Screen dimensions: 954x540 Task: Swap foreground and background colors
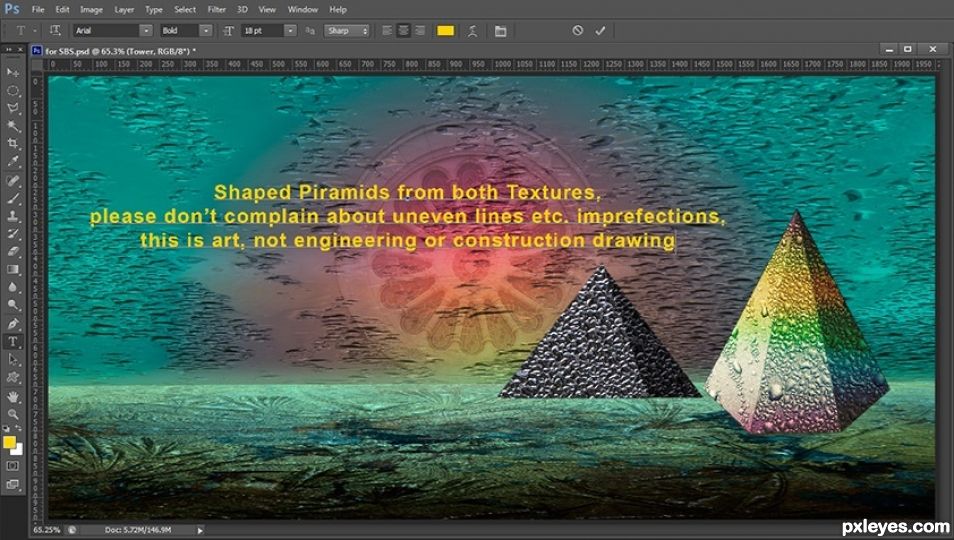[x=18, y=429]
